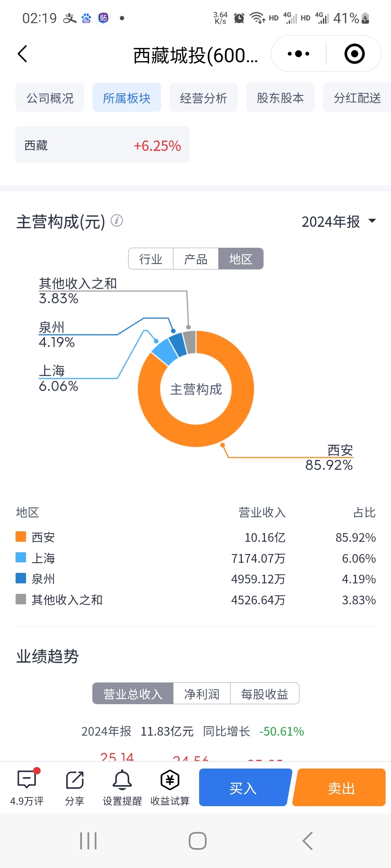391x868 pixels.
Task: Tap the orange 西安 legend color swatch
Action: pos(21,537)
